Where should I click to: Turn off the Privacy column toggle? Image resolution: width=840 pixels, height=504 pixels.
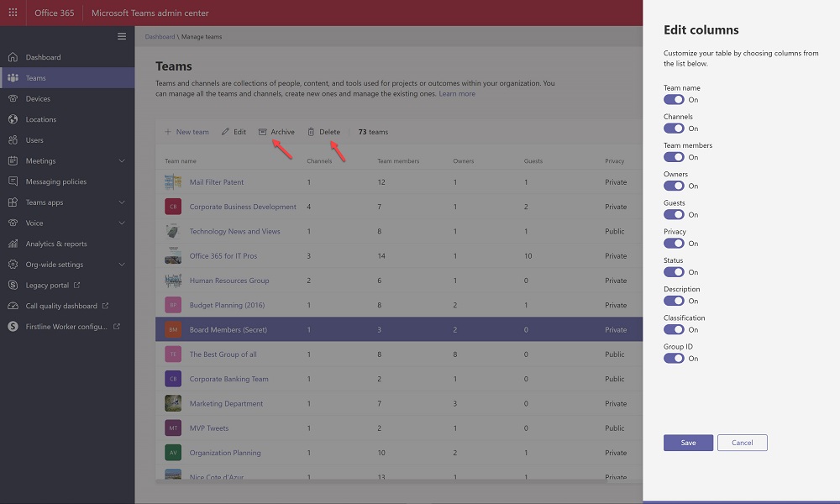pos(674,243)
